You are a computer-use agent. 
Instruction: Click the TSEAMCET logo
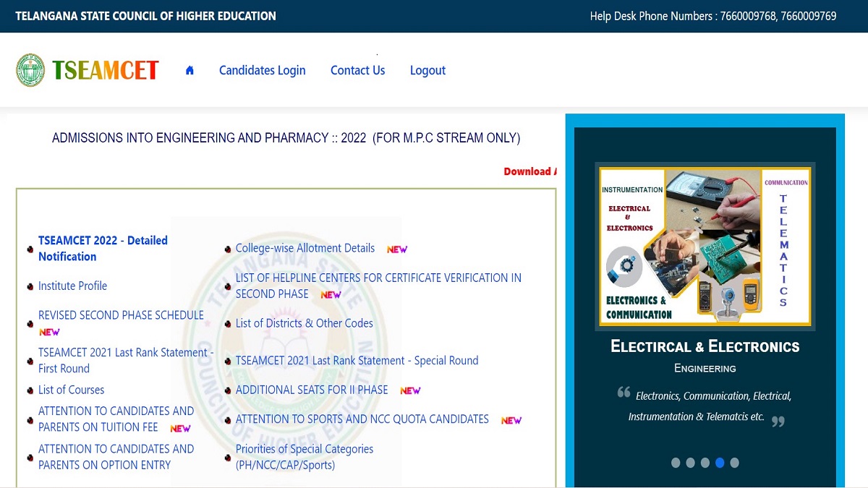point(106,70)
